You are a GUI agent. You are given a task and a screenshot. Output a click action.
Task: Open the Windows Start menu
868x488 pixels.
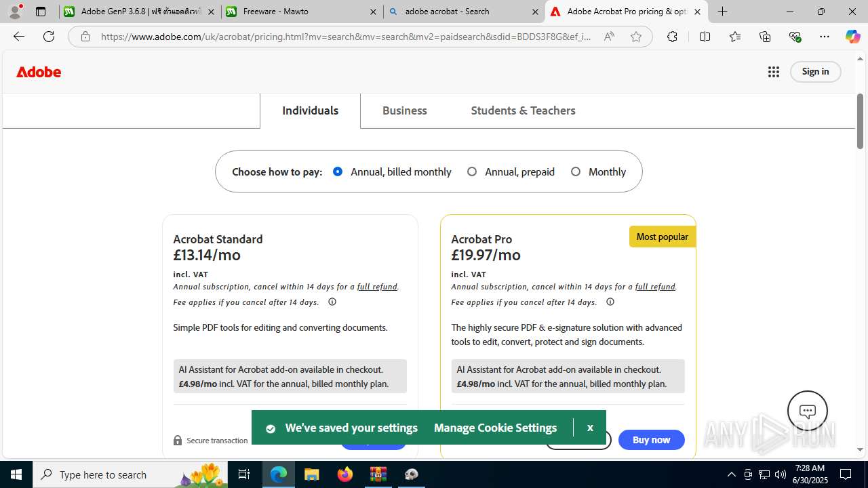[16, 474]
